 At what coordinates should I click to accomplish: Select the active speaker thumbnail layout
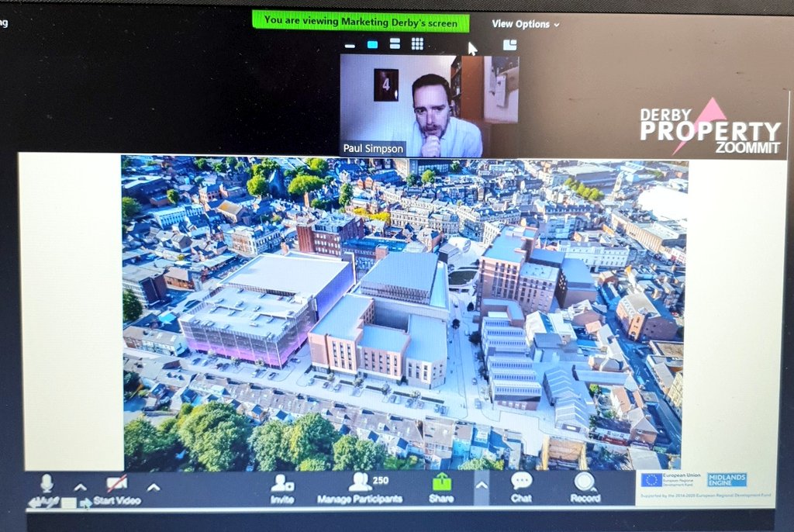pos(372,44)
